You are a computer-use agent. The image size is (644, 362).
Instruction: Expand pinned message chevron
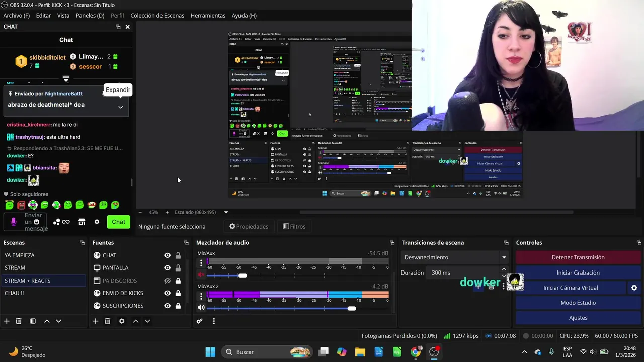pyautogui.click(x=120, y=107)
